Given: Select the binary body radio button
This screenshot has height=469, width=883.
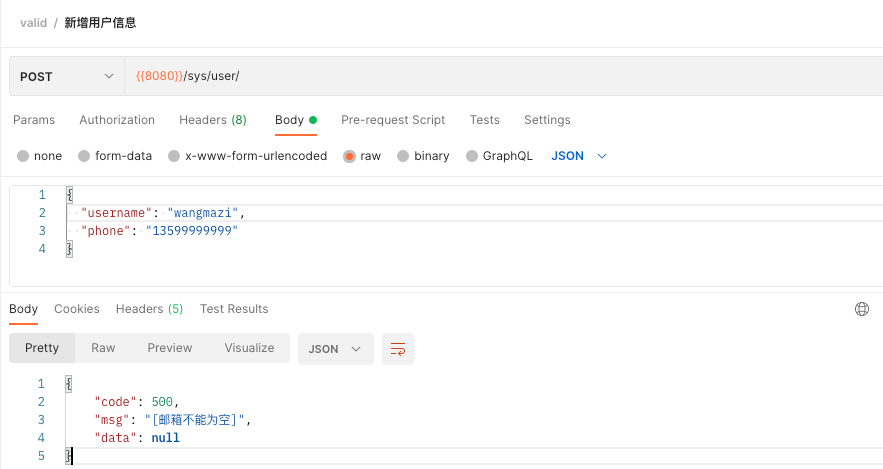Looking at the screenshot, I should pyautogui.click(x=403, y=156).
